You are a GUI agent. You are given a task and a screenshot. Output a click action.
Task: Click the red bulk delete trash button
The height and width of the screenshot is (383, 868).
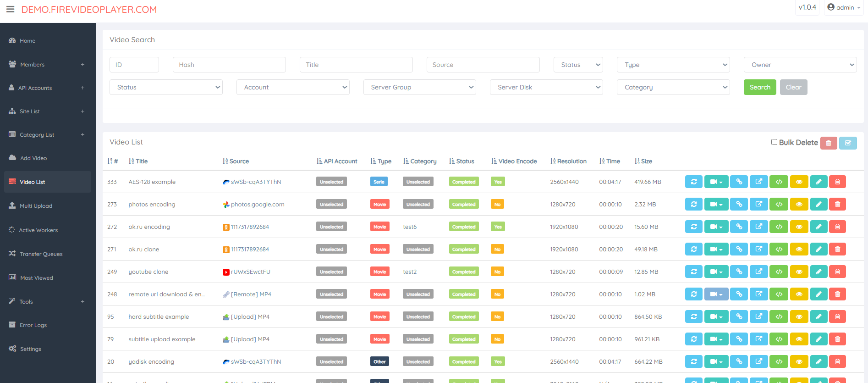point(828,143)
